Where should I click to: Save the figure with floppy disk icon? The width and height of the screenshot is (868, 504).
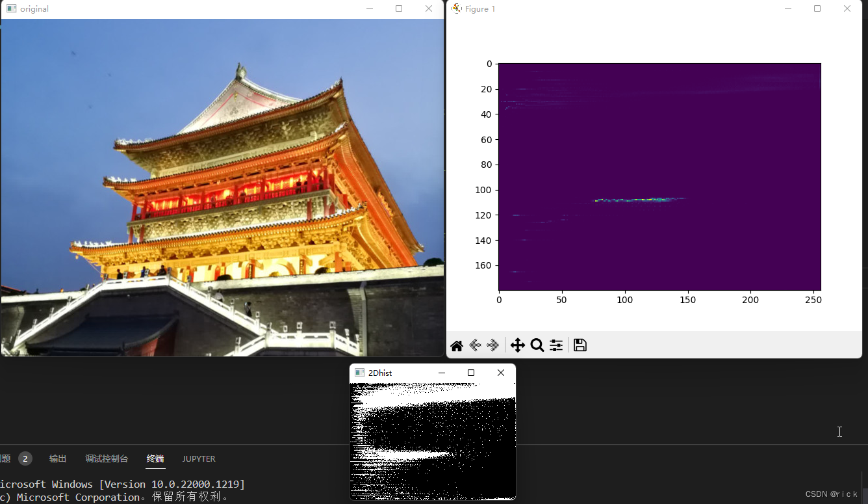pyautogui.click(x=580, y=345)
